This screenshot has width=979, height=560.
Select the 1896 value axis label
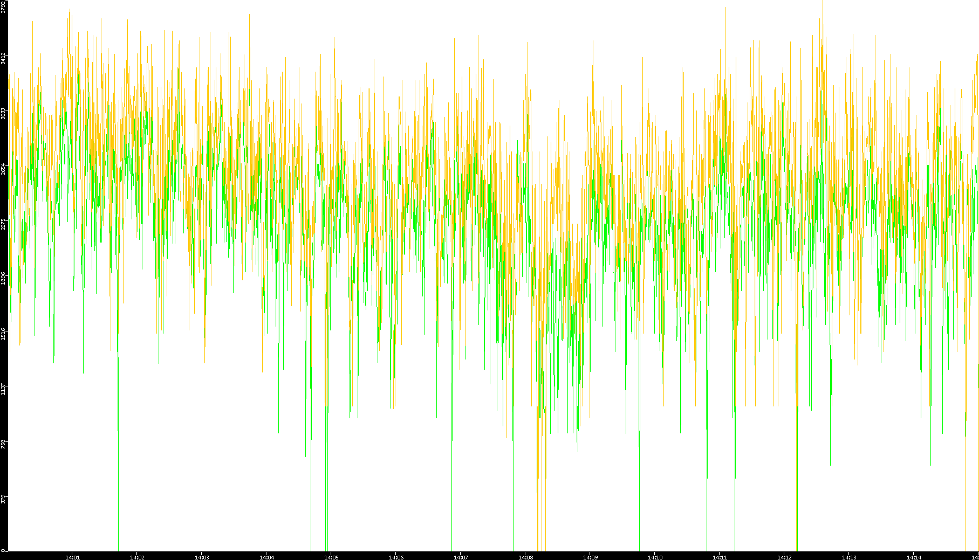tap(4, 278)
